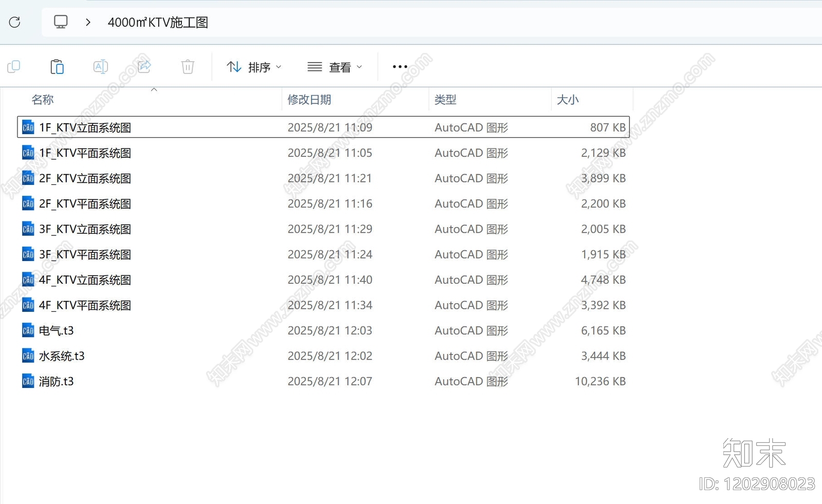Click the refresh icon
Image resolution: width=822 pixels, height=504 pixels.
[14, 22]
